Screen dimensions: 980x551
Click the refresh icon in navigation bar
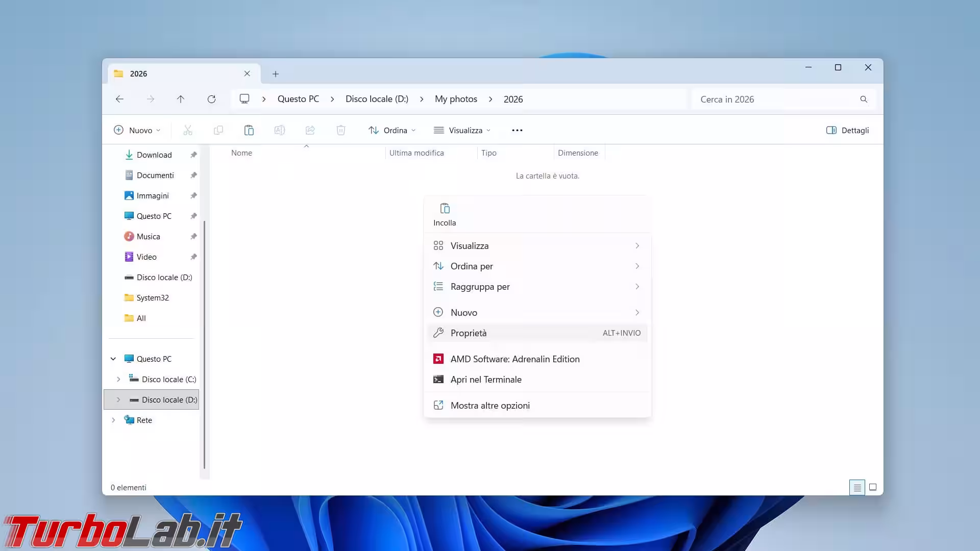click(x=211, y=99)
